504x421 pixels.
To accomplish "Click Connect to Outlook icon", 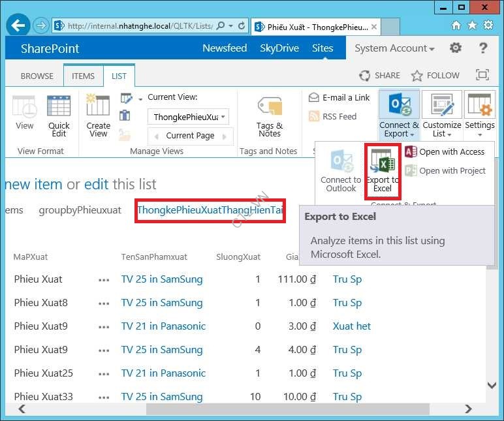I will point(340,162).
